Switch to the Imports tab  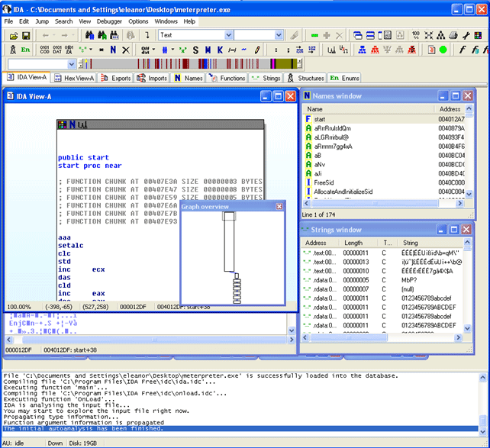click(x=153, y=78)
